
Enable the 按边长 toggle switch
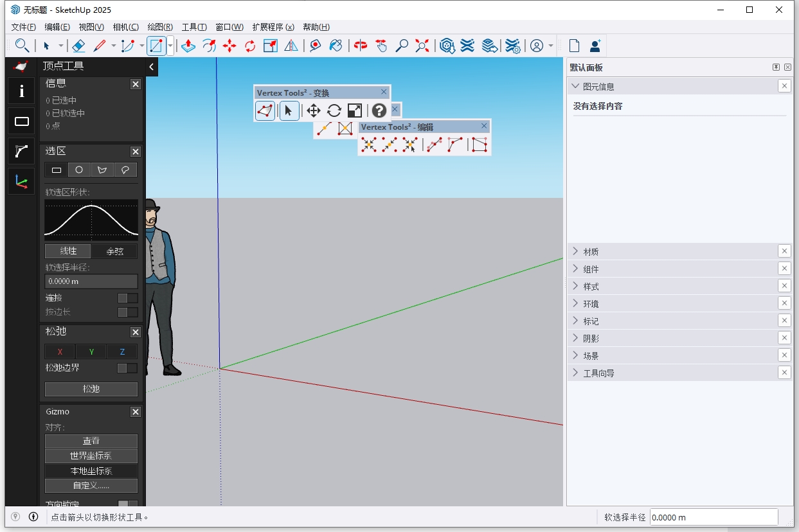coord(126,312)
